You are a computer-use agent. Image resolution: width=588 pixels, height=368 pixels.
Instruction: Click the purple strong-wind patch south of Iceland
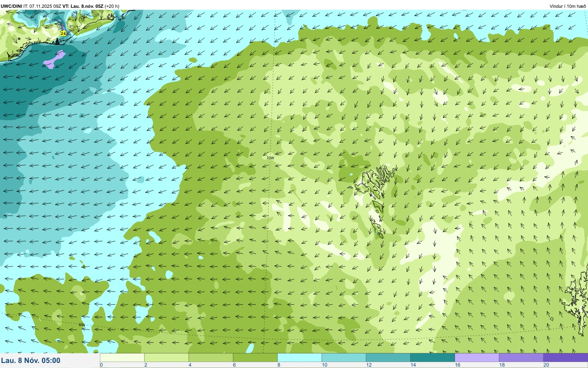(x=55, y=60)
